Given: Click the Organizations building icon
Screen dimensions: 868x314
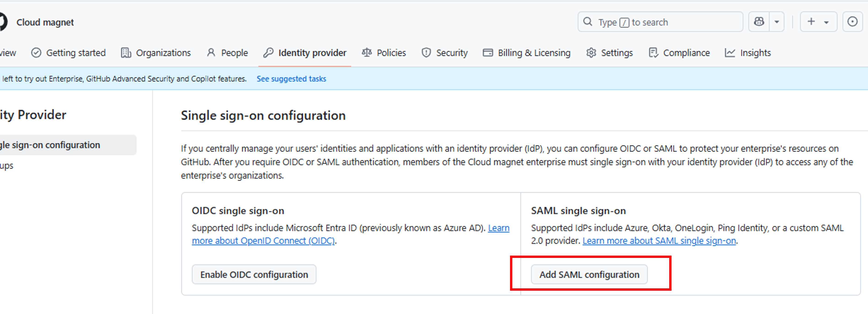Looking at the screenshot, I should pos(126,53).
